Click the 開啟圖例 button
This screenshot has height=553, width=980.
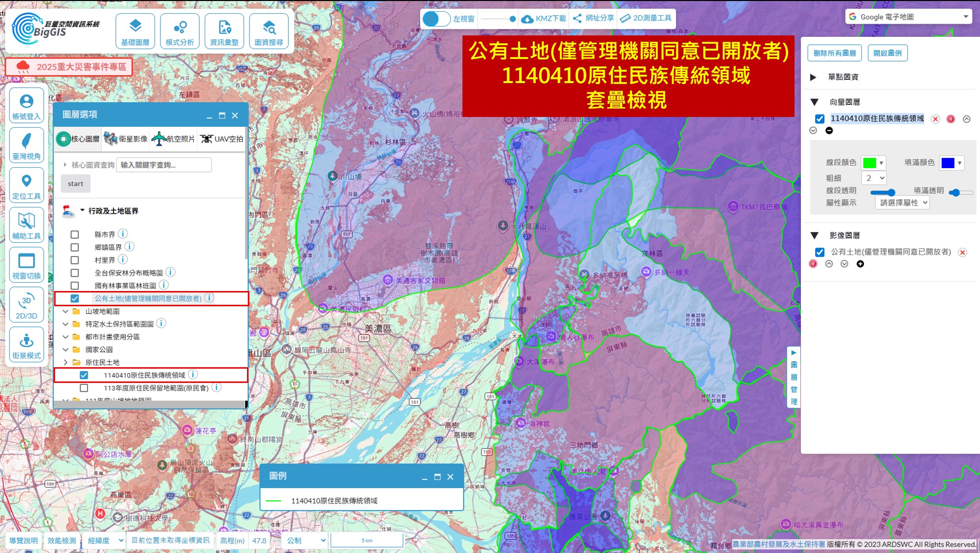click(888, 53)
